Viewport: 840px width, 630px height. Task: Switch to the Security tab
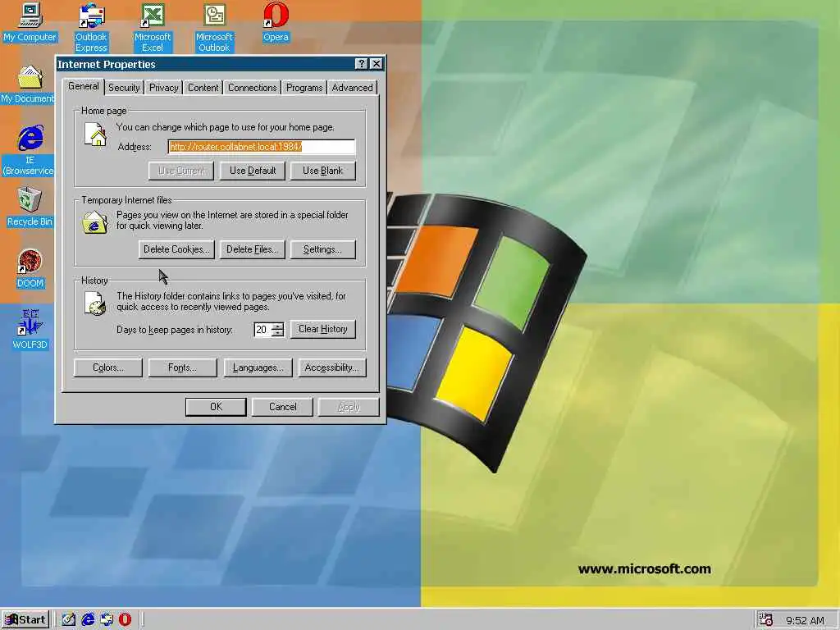coord(124,88)
